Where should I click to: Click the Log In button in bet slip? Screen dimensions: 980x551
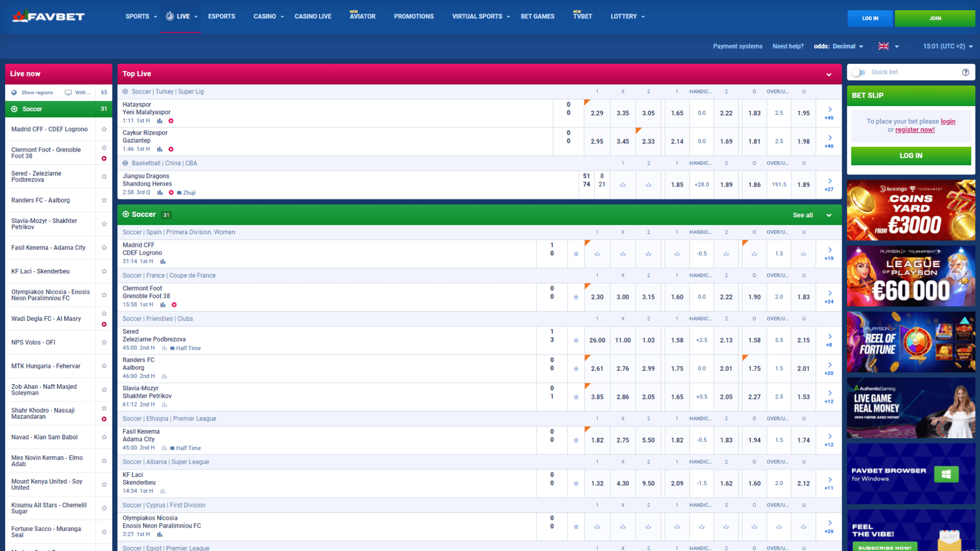(911, 156)
